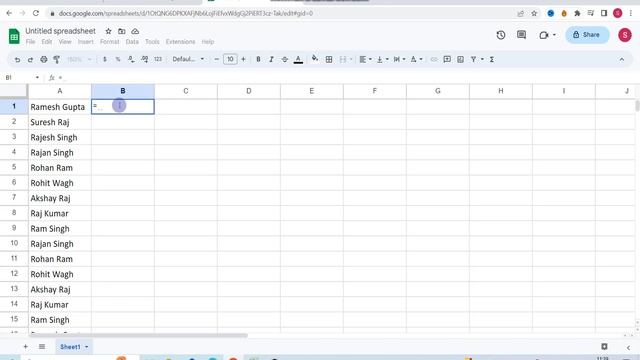This screenshot has height=360, width=640.
Task: Toggle italic formatting
Action: pos(271,60)
